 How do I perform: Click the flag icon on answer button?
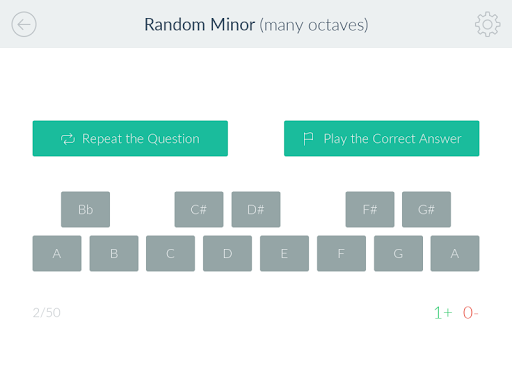[x=308, y=139]
